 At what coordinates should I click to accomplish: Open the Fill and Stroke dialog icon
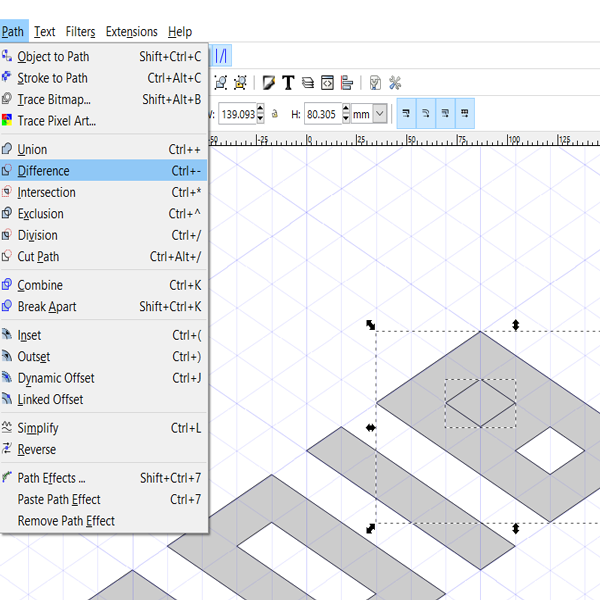(x=269, y=82)
